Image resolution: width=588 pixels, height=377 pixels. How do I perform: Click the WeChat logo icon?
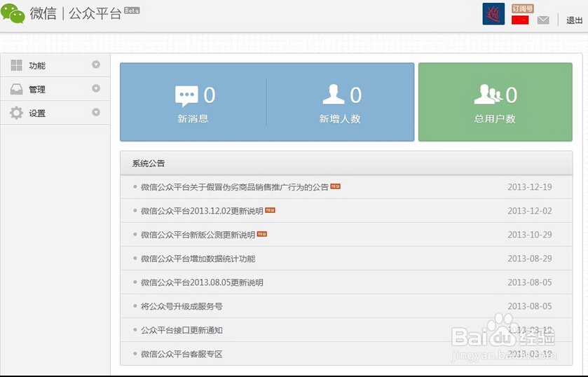point(13,13)
